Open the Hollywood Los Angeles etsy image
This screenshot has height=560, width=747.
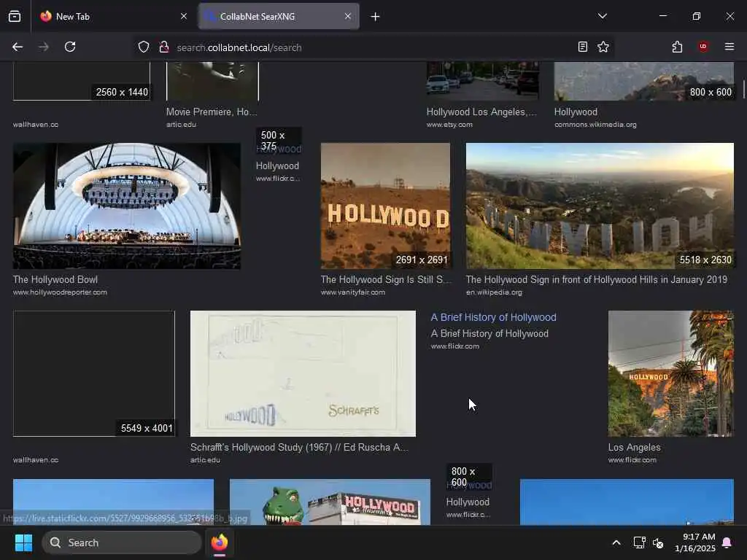(x=483, y=81)
